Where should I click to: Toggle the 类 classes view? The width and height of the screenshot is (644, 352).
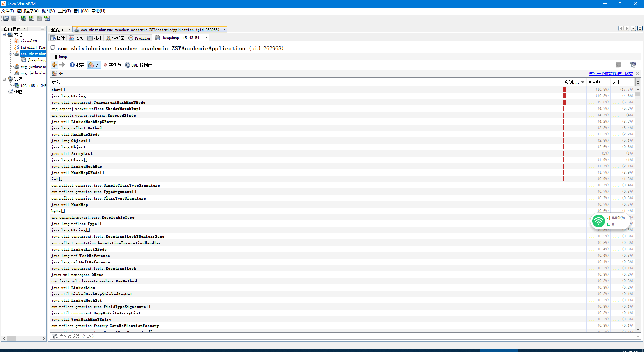(x=94, y=65)
